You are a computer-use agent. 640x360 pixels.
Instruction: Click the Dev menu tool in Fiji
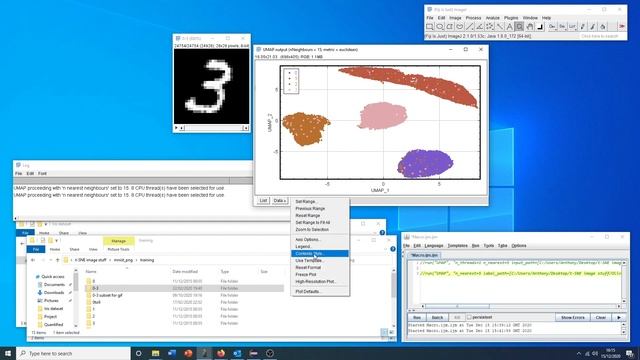click(552, 27)
